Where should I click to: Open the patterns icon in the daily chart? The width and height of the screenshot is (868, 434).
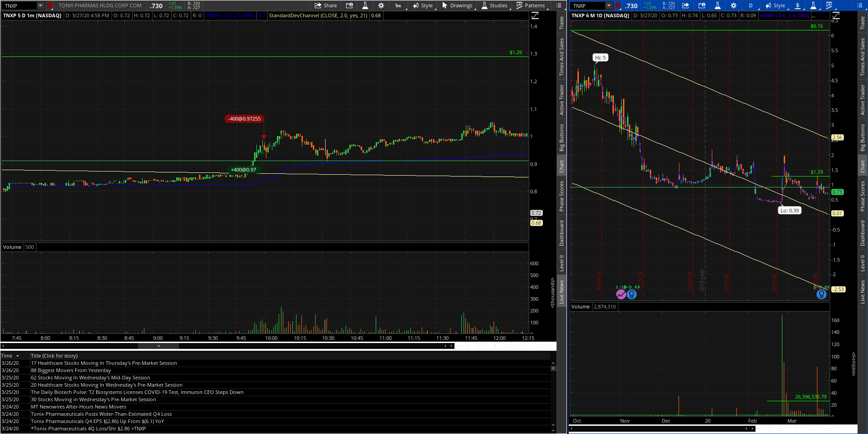click(829, 5)
